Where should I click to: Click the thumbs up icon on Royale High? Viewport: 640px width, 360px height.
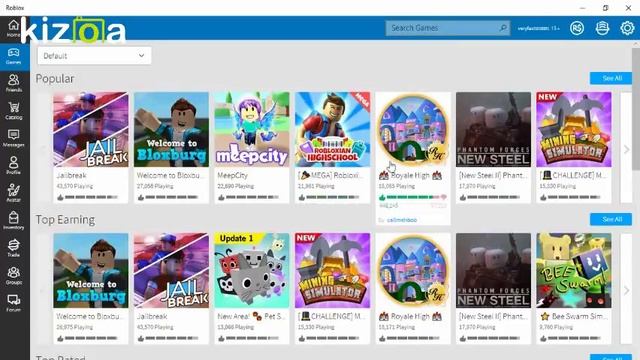pyautogui.click(x=382, y=198)
